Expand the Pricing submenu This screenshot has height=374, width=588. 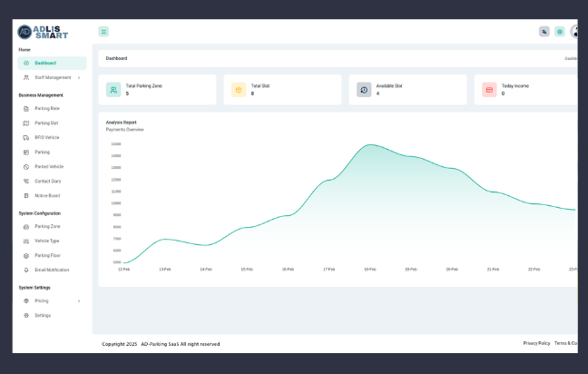[x=52, y=300]
